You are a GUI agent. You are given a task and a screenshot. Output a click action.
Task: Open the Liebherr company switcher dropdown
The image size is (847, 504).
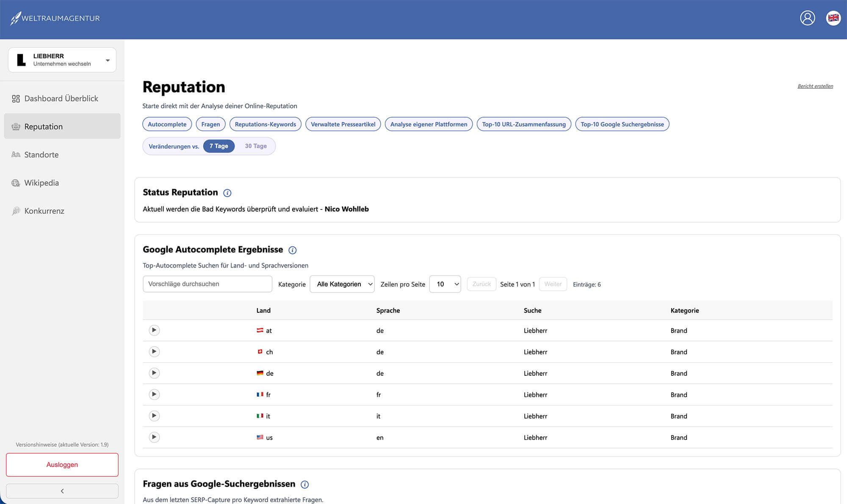pos(62,60)
